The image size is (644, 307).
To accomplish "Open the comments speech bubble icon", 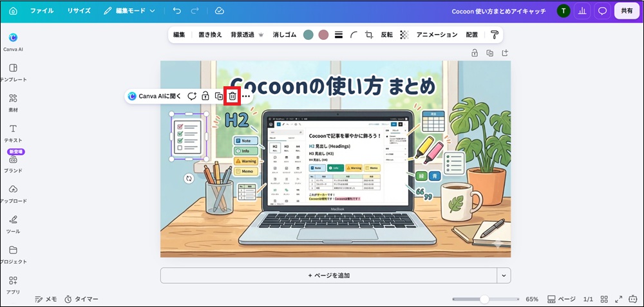I will pyautogui.click(x=602, y=11).
